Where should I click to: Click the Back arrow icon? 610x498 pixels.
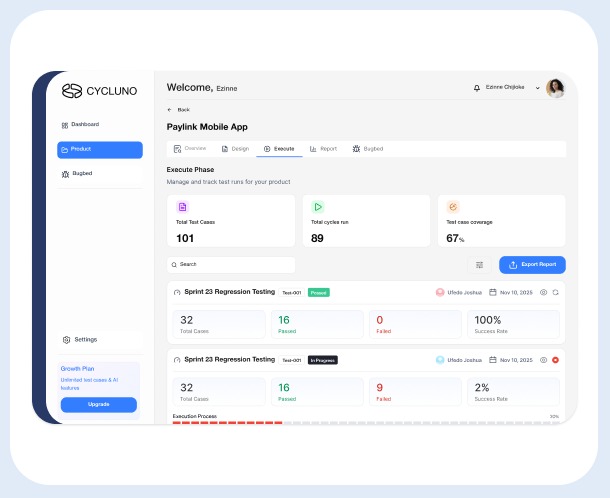point(169,110)
